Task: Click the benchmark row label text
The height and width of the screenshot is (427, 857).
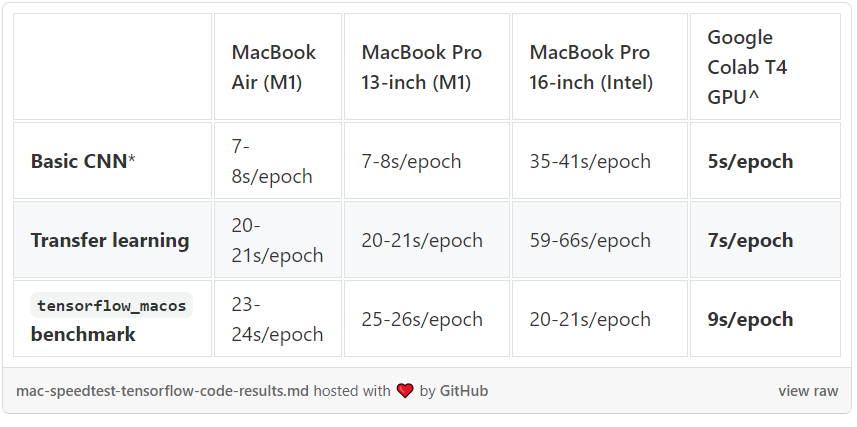Action: point(83,334)
